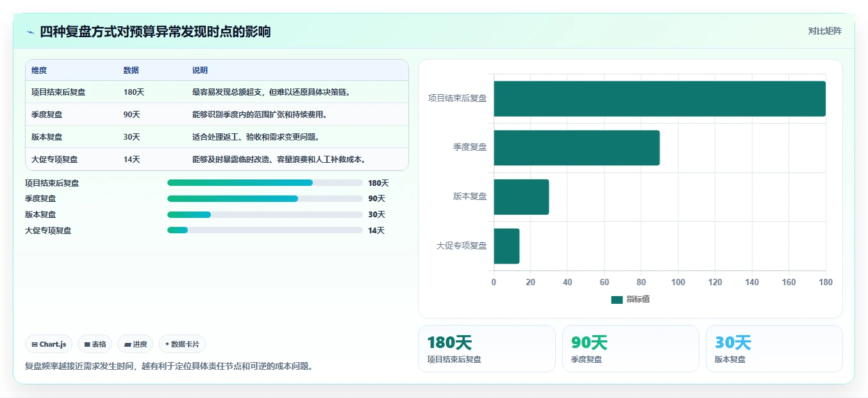Viewport: 868px width, 398px height.
Task: Click description 能够识别季度内的范围扩张
Action: (260, 115)
